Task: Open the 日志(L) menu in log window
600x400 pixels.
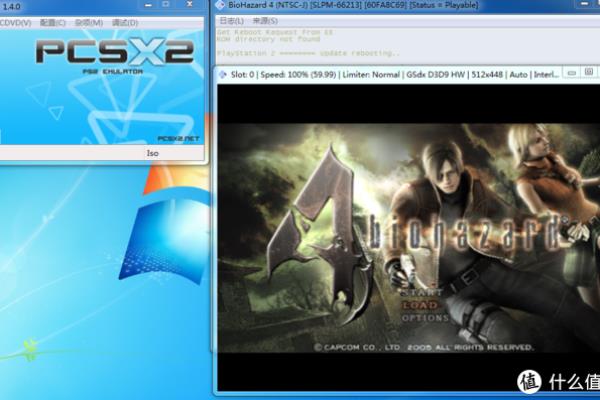Action: (232, 21)
